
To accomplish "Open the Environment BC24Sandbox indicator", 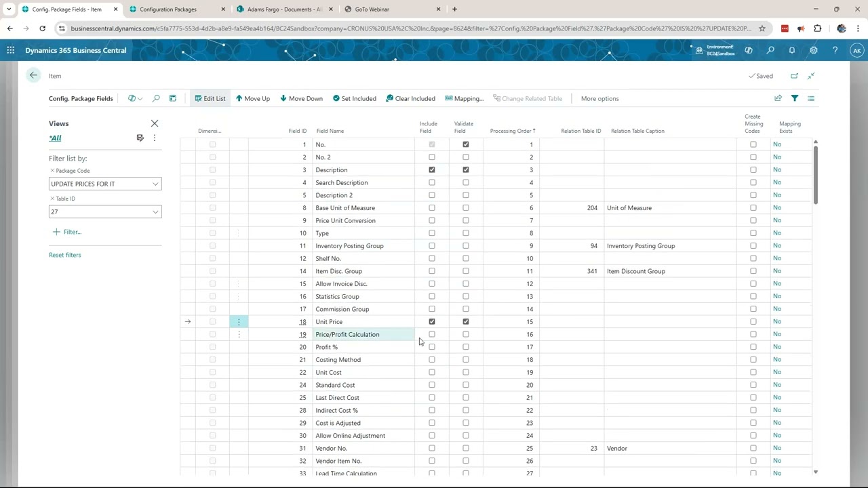I will (x=716, y=50).
